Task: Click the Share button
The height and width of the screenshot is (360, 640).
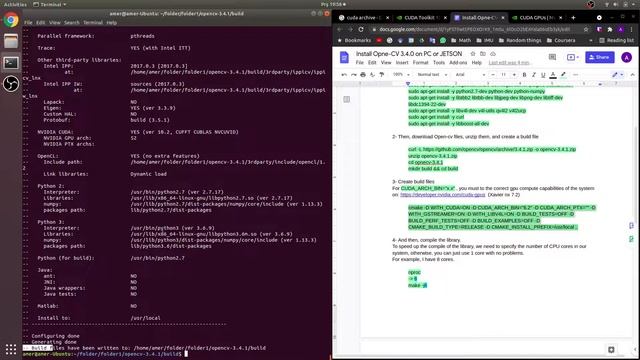Action: click(600, 57)
